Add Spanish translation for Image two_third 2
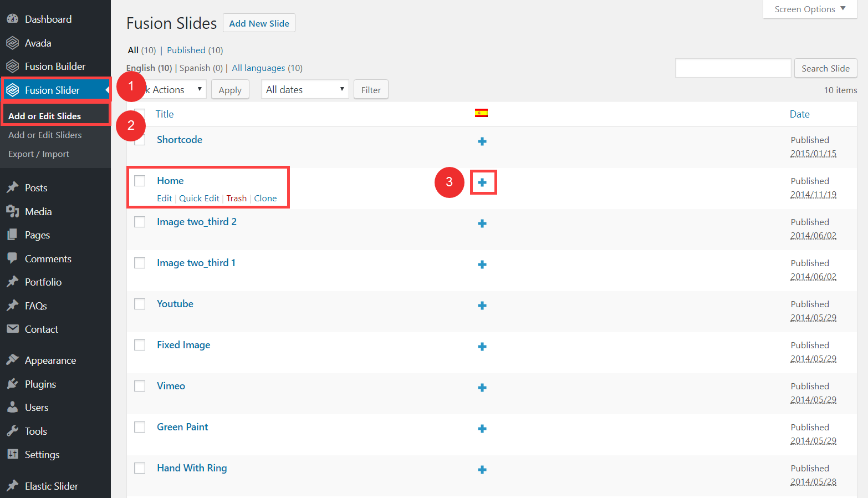868x498 pixels. (482, 223)
